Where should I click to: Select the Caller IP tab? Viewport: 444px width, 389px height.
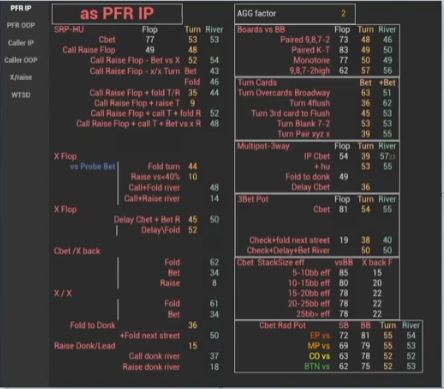tap(21, 43)
